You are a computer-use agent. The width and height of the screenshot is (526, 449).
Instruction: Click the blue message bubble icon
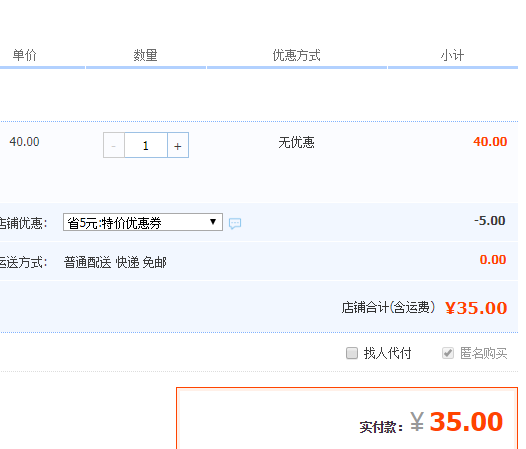[x=235, y=223]
